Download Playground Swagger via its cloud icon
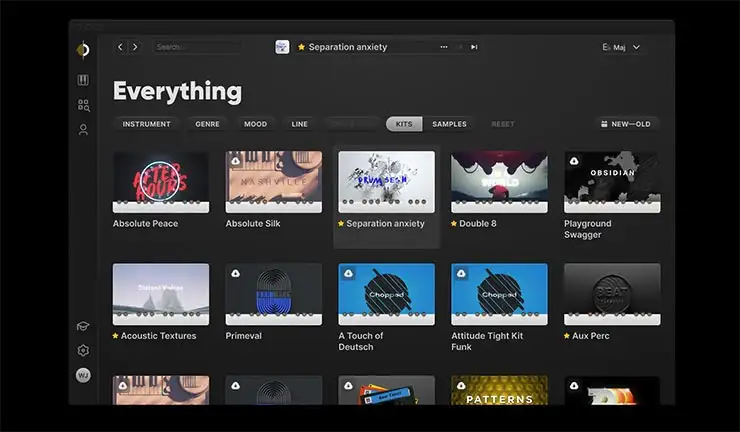Image resolution: width=740 pixels, height=432 pixels. tap(574, 161)
